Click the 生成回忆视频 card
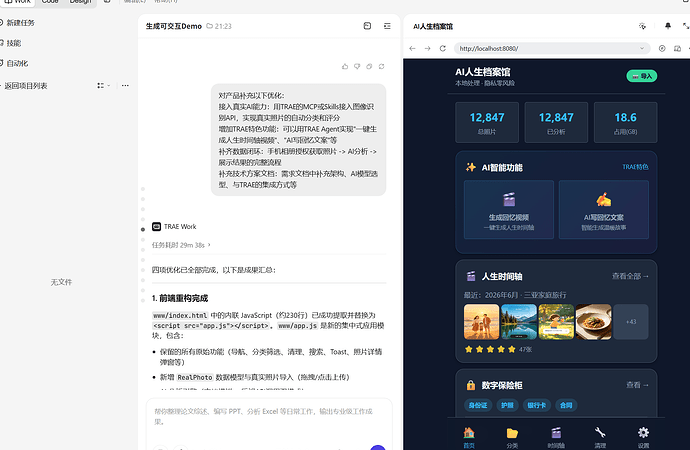 509,210
